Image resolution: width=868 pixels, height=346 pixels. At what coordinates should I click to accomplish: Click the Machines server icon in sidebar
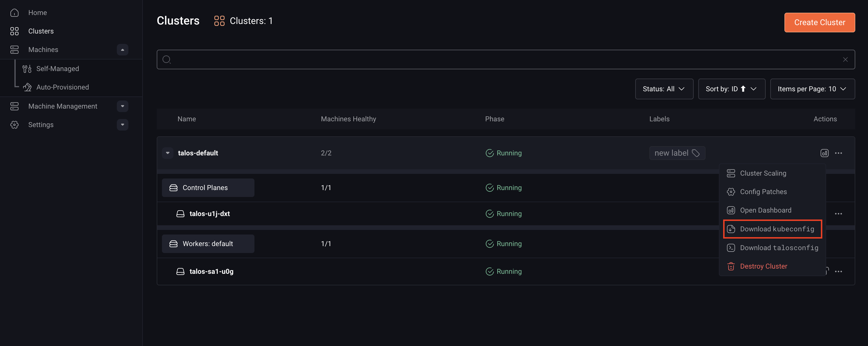[x=14, y=49]
